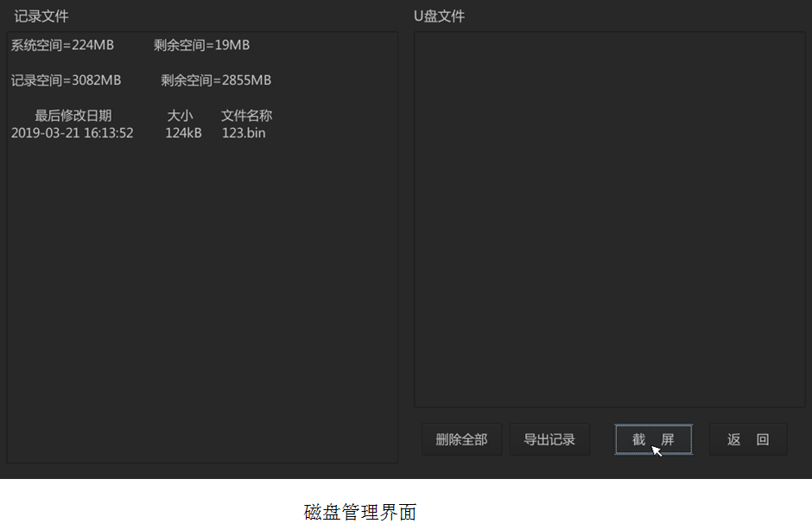Click the 剩余空间=2855MB text
Image resolution: width=812 pixels, height=530 pixels.
(216, 80)
